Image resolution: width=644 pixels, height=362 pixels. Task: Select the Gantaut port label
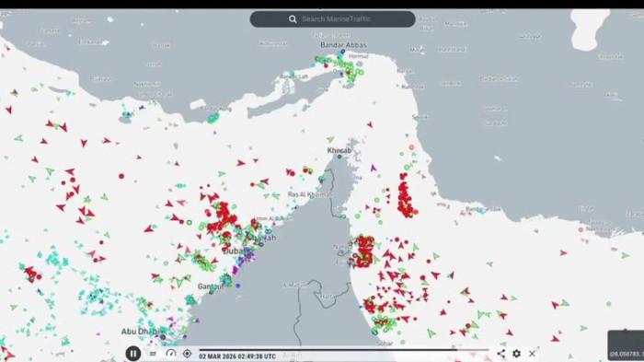(x=211, y=286)
